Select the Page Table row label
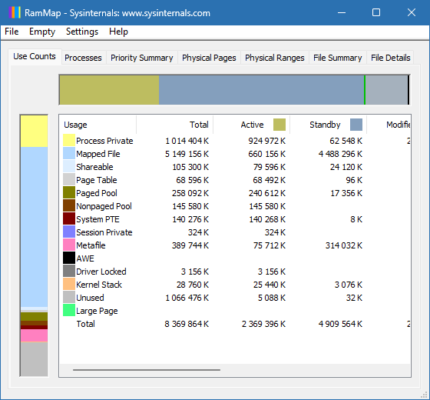430x400 pixels. pyautogui.click(x=96, y=180)
